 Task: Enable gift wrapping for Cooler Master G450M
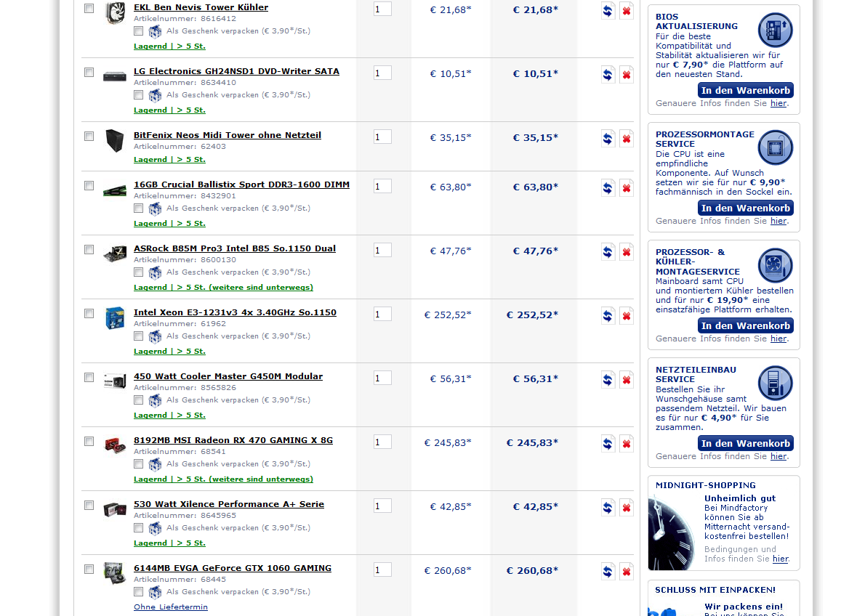(138, 400)
